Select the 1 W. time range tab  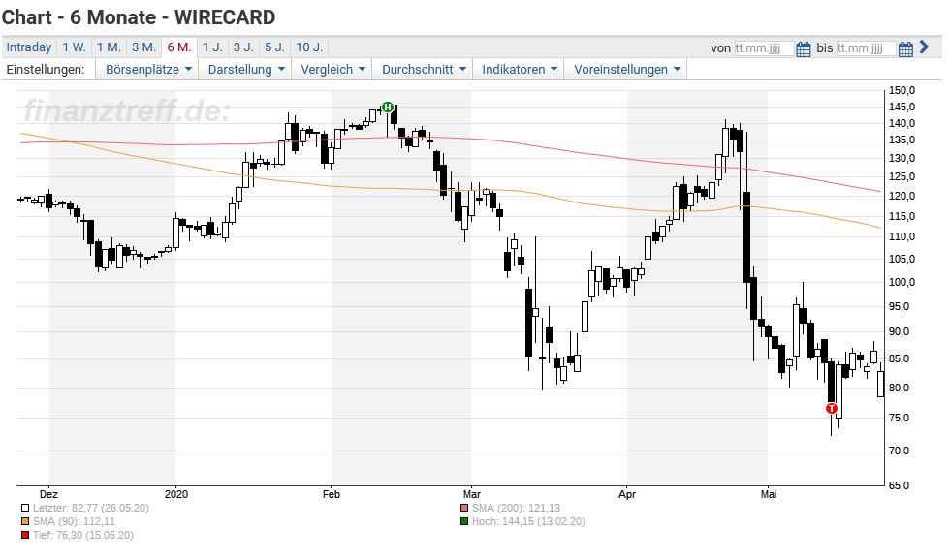[74, 47]
